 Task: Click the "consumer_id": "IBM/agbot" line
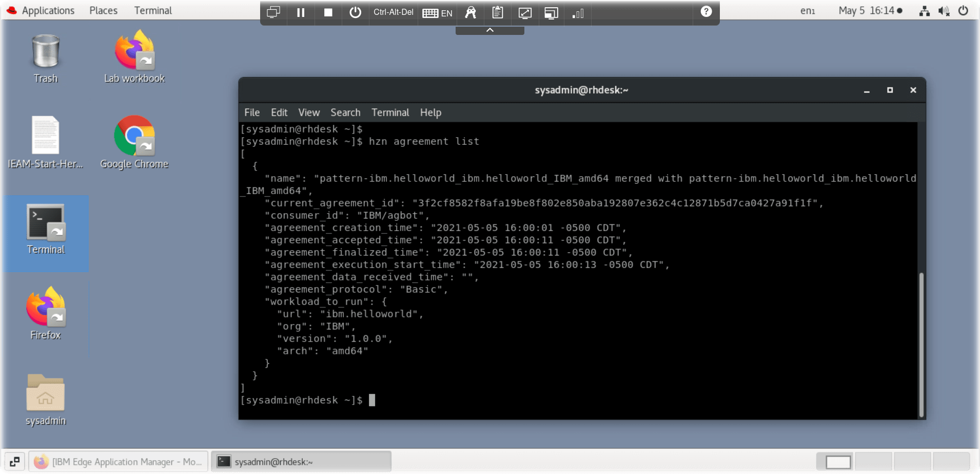(347, 215)
